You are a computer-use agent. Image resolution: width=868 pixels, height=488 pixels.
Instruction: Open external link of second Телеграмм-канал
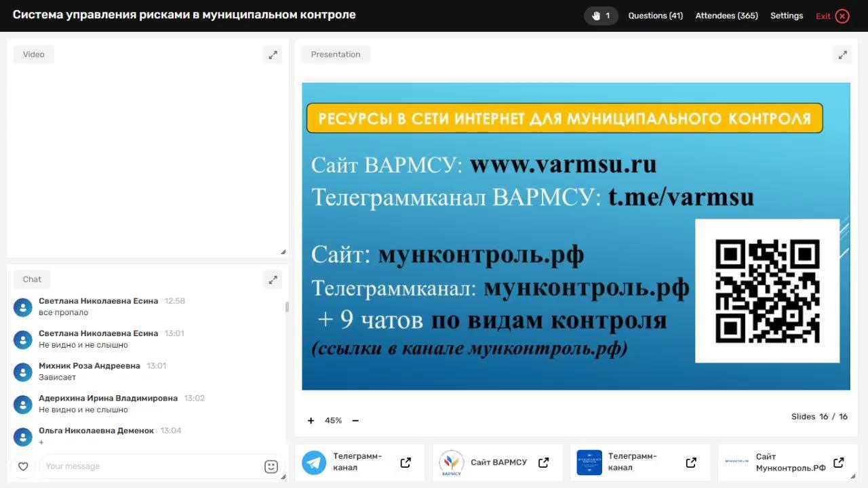pos(691,462)
